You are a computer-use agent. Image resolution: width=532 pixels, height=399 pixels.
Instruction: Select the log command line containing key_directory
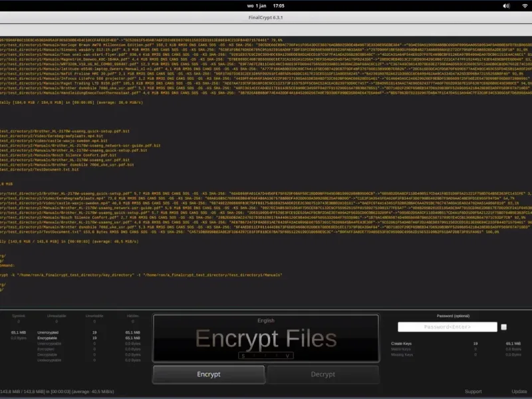[x=141, y=275]
